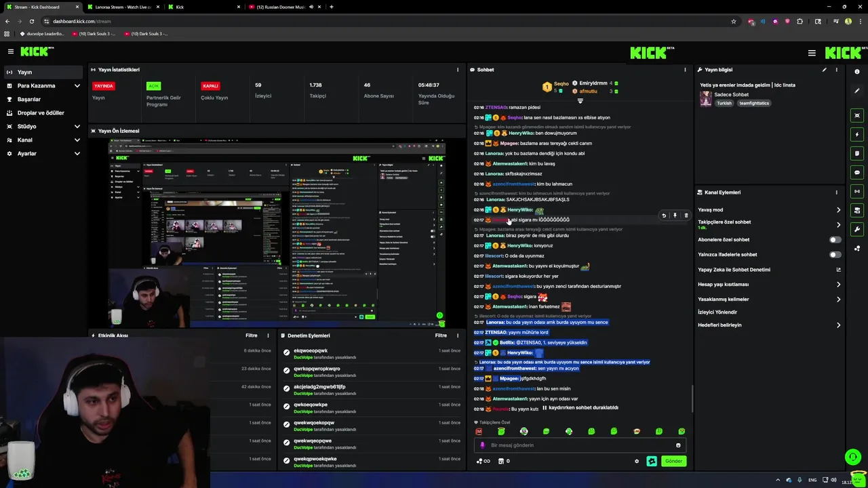Go to Yayın in left sidebar
This screenshot has height=488, width=868.
click(x=43, y=72)
